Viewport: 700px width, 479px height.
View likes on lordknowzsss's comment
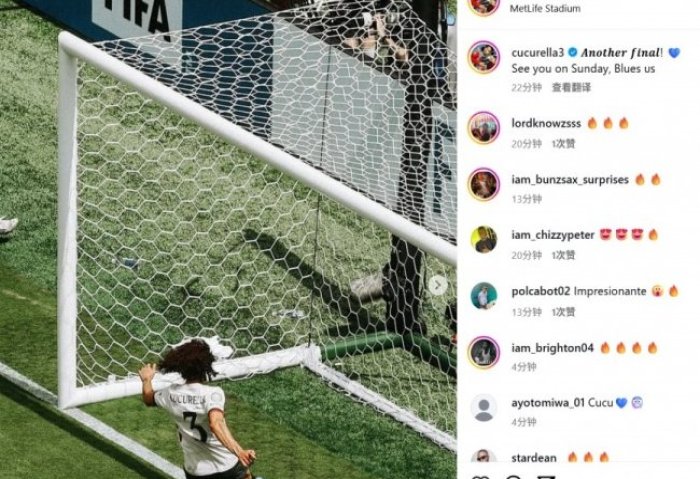click(x=563, y=144)
